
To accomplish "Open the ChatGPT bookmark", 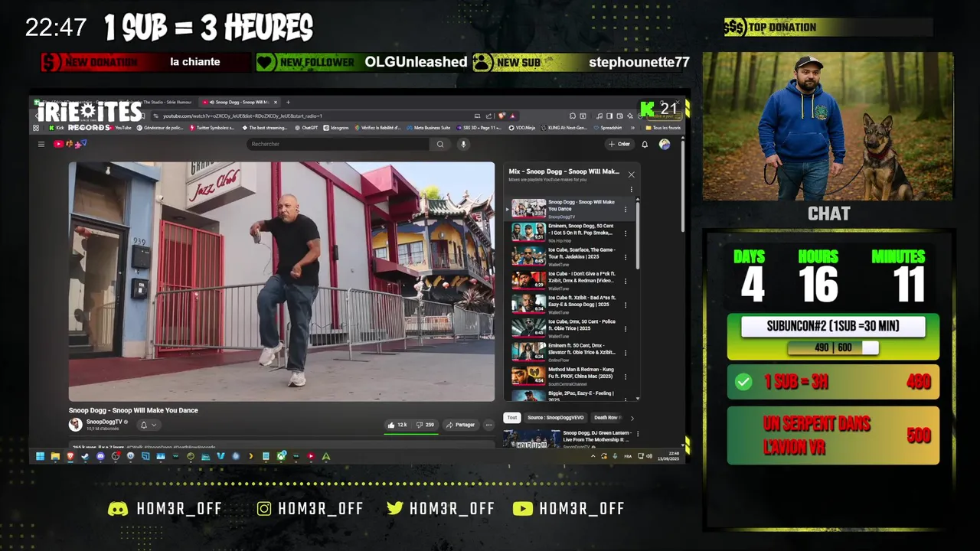I will (x=305, y=128).
